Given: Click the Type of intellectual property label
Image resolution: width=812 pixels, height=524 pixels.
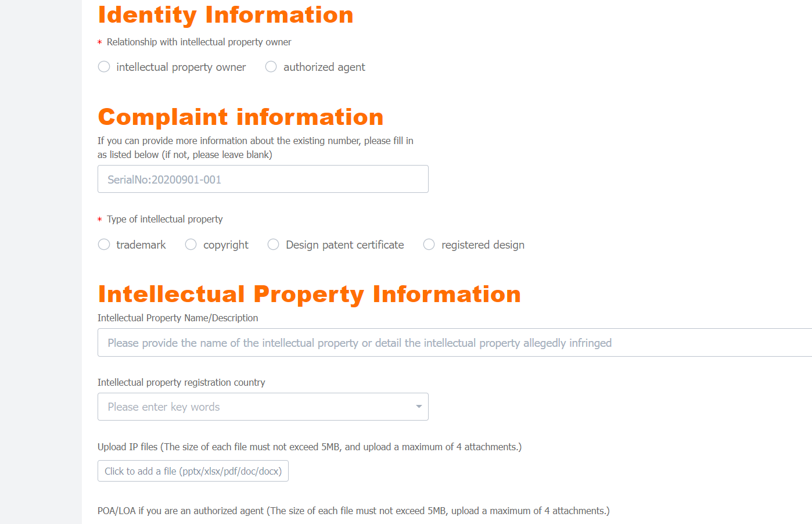Looking at the screenshot, I should tap(165, 219).
